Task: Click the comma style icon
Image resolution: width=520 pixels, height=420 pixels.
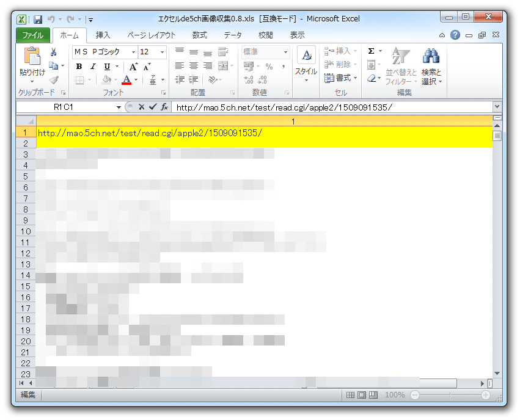Action: (x=283, y=67)
